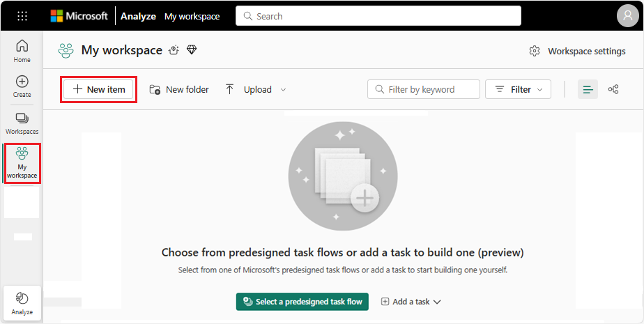Image resolution: width=644 pixels, height=324 pixels.
Task: Go to Home in sidebar
Action: 22,51
